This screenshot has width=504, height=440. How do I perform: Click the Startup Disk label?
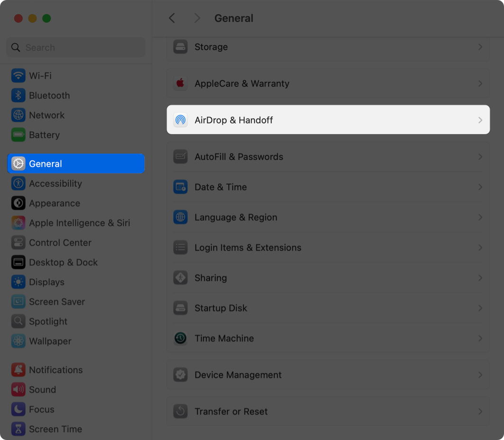pos(221,308)
